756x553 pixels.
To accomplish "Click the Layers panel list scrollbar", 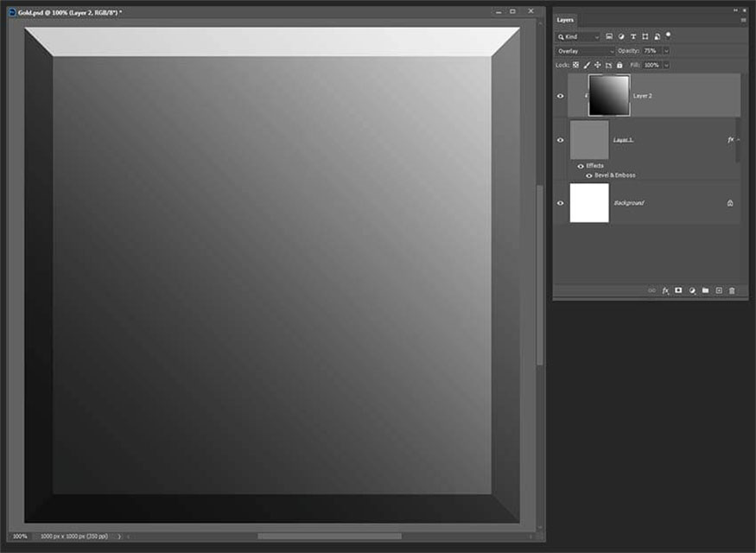I will 738,141.
